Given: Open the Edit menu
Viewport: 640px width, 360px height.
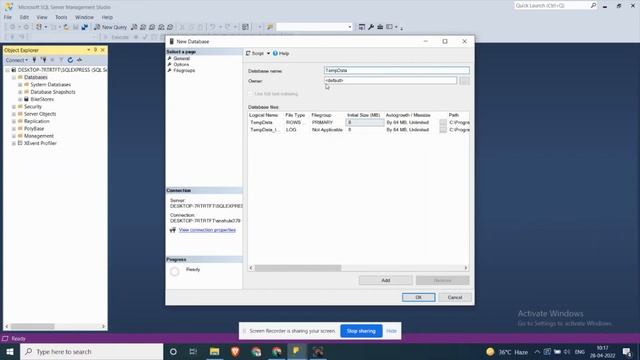Looking at the screenshot, I should pyautogui.click(x=24, y=17).
